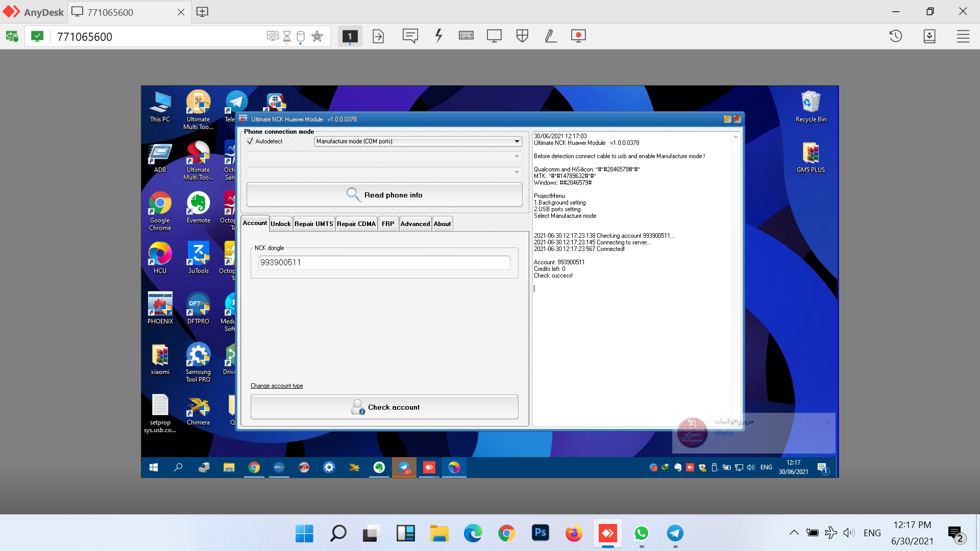The width and height of the screenshot is (980, 551).
Task: Click Read phone info button
Action: coord(384,195)
